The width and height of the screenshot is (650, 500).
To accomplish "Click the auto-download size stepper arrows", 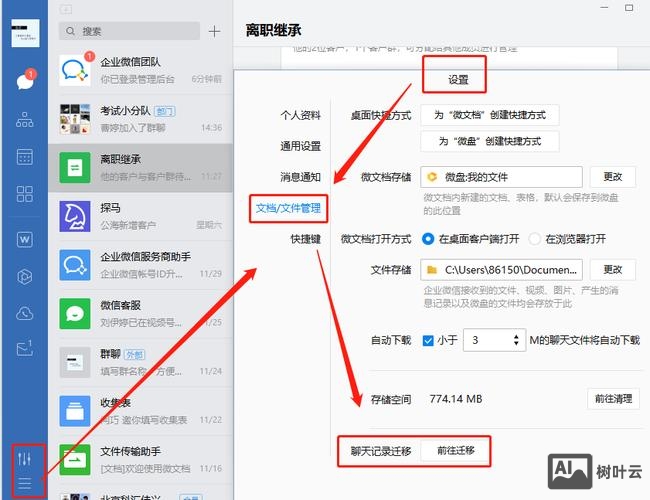I will click(516, 340).
